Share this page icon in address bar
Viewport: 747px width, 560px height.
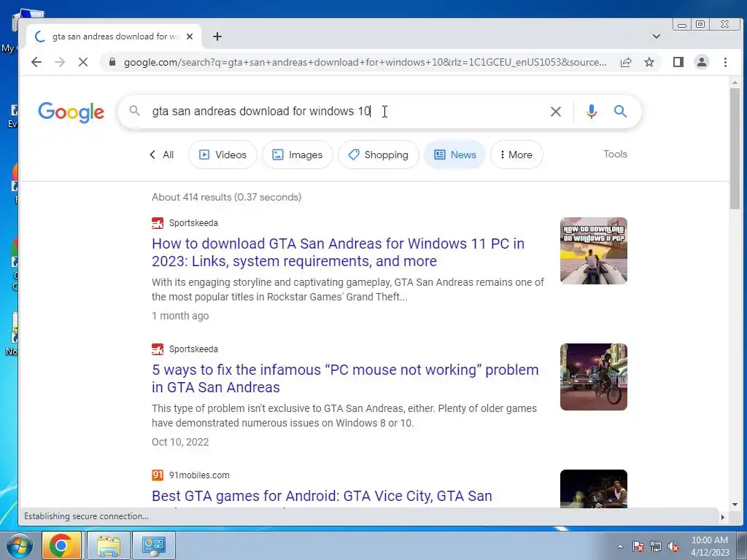coord(626,62)
